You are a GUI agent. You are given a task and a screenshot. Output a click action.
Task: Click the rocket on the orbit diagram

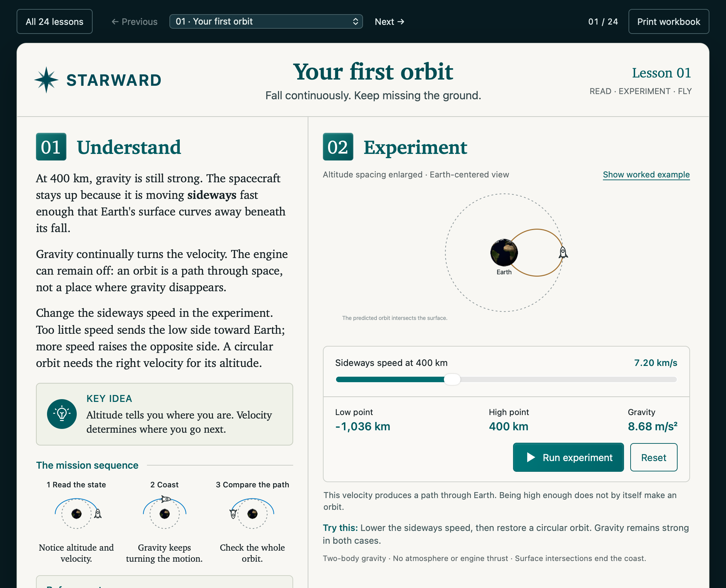tap(563, 252)
